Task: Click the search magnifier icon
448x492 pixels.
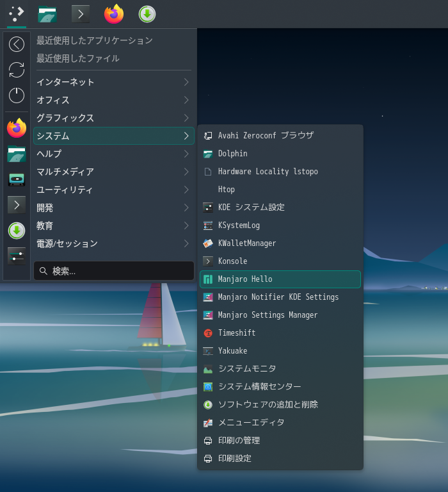Action: tap(44, 271)
